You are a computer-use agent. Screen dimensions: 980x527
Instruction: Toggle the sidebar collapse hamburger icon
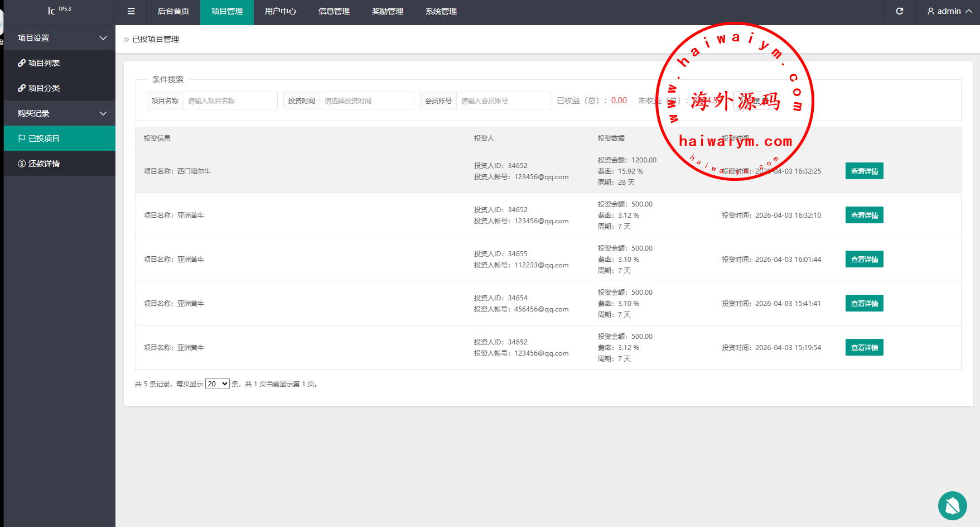click(131, 11)
